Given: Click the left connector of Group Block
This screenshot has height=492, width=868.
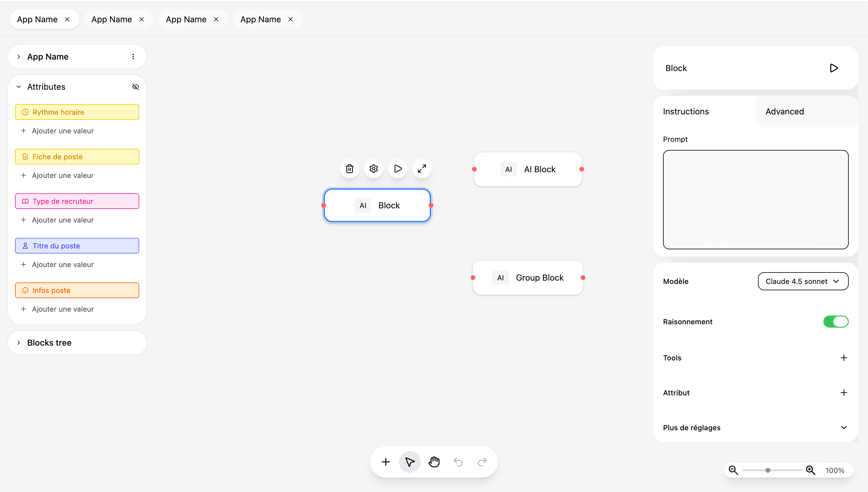Looking at the screenshot, I should [x=473, y=278].
